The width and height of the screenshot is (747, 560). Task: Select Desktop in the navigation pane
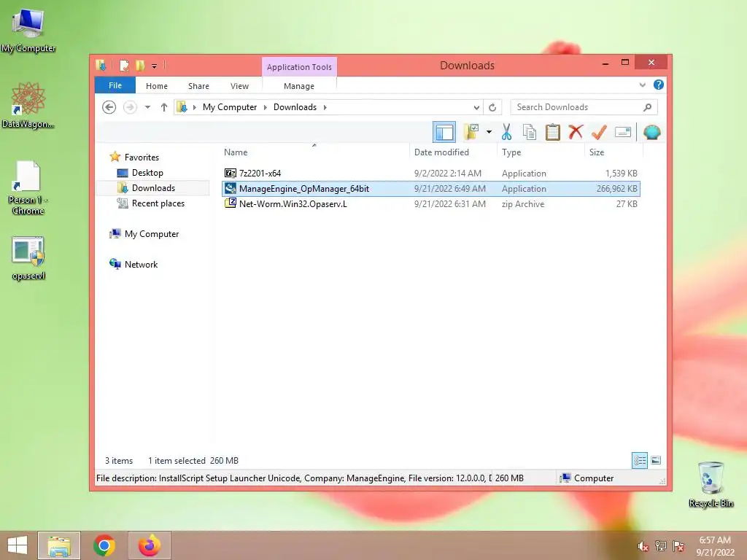click(x=147, y=172)
